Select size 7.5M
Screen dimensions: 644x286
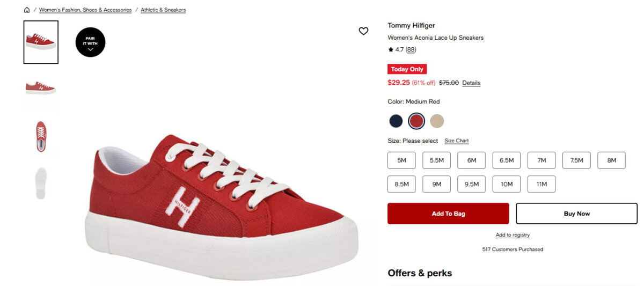coord(576,160)
